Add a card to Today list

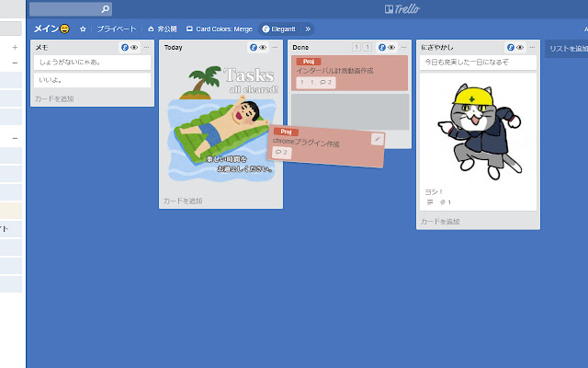click(x=183, y=201)
